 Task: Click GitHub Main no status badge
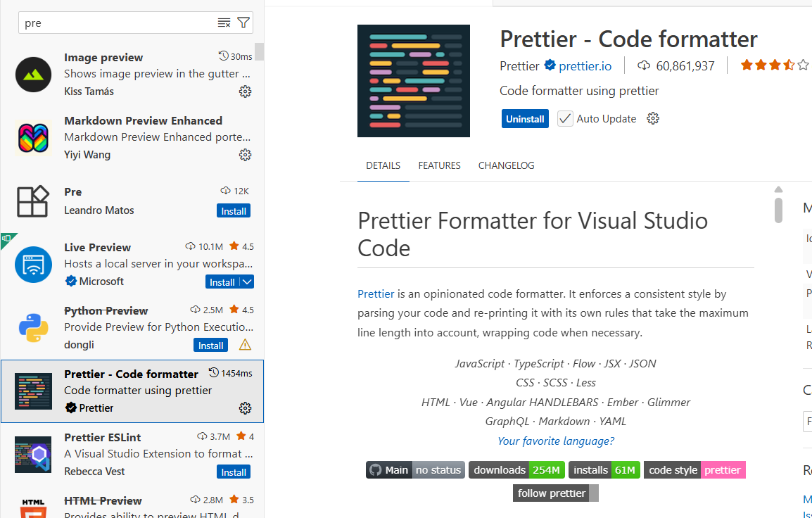click(415, 470)
